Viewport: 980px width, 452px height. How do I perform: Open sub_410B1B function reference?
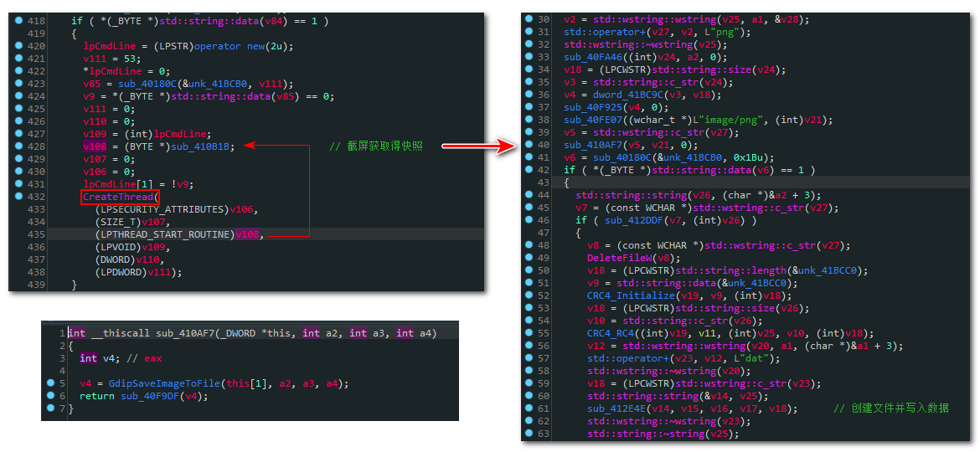coord(201,146)
